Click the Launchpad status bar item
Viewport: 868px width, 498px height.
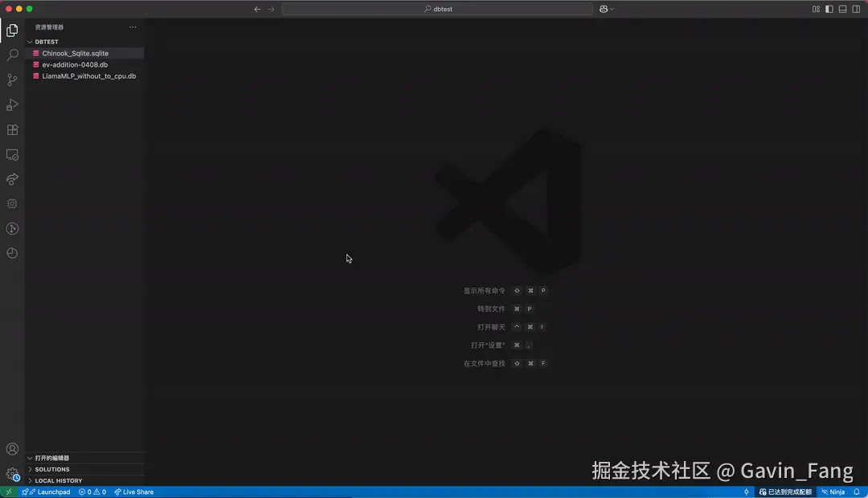(47, 492)
